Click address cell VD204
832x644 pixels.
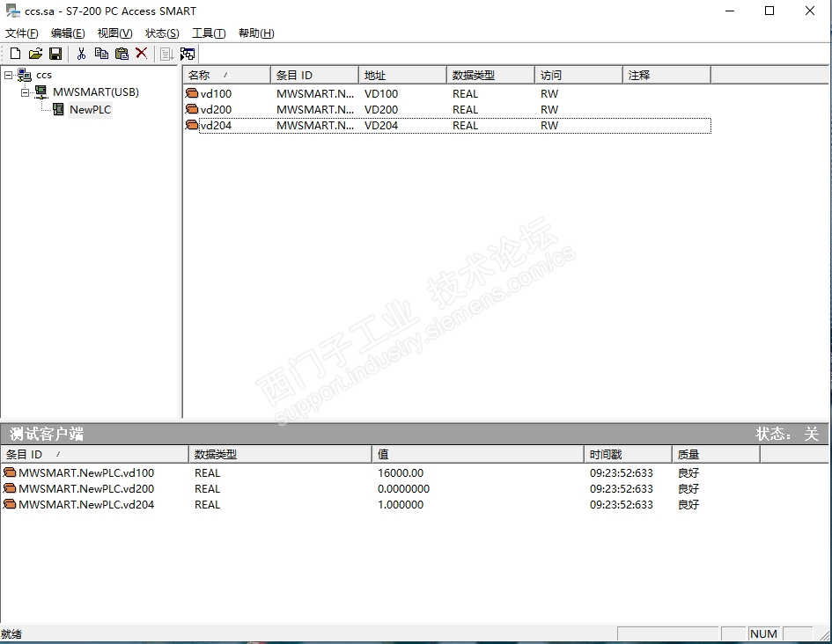(x=381, y=126)
